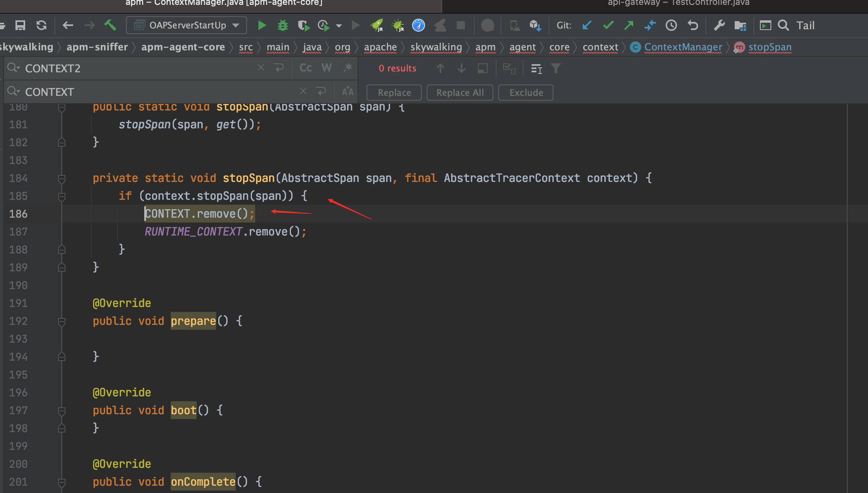Viewport: 868px width, 493px height.
Task: Toggle Words (W) search option
Action: (x=326, y=68)
